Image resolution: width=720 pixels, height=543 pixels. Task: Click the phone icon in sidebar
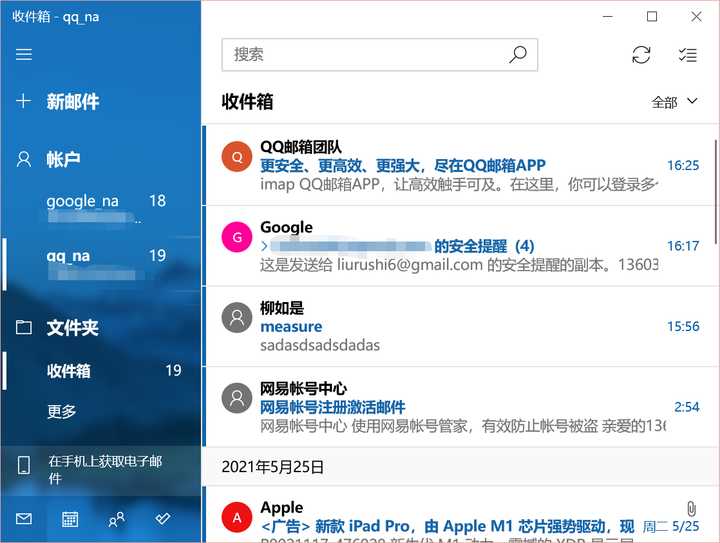coord(24,465)
